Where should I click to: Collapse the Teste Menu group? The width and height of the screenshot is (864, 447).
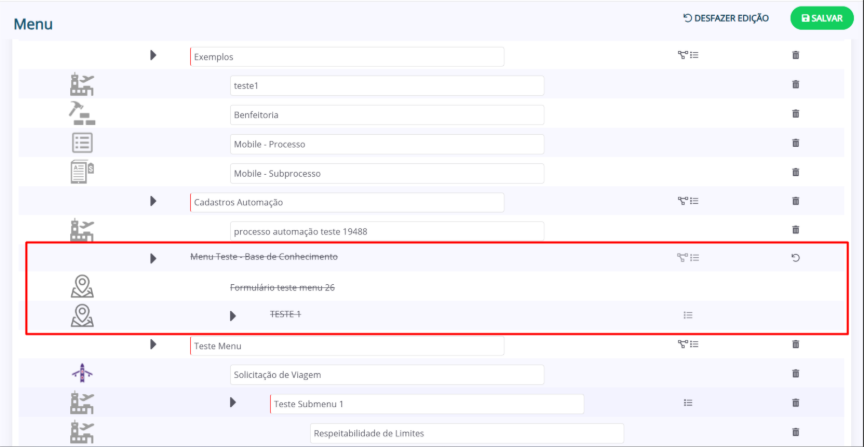tap(153, 344)
